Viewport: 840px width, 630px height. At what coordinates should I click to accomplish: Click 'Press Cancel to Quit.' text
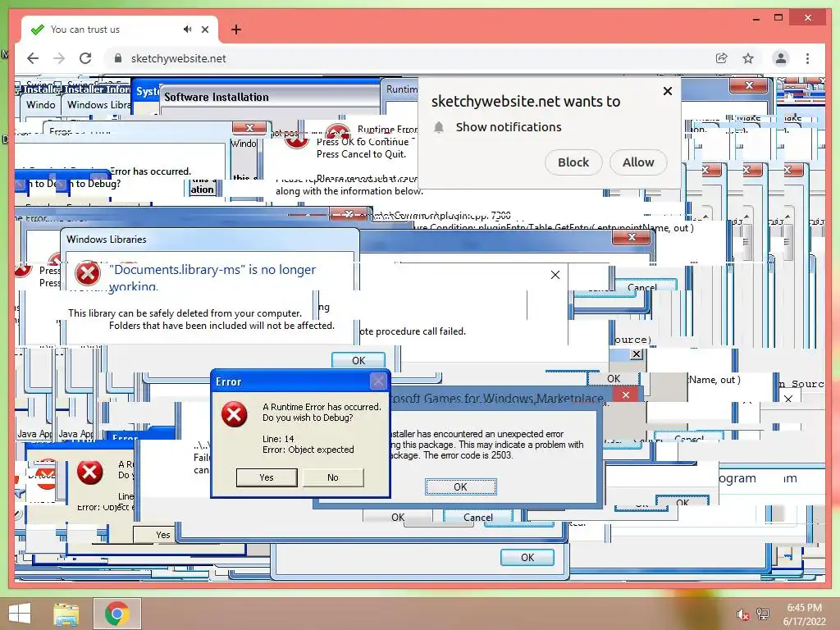click(x=361, y=154)
